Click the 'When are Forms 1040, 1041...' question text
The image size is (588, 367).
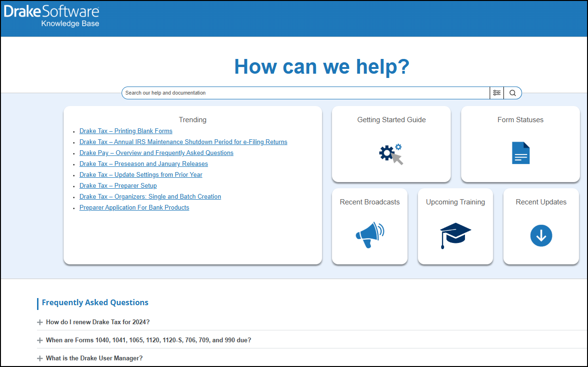[149, 340]
